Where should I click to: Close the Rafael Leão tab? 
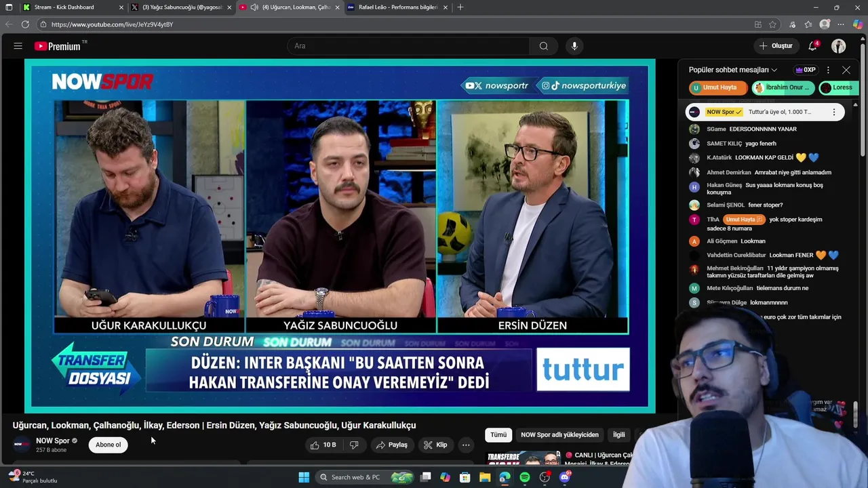[x=446, y=7]
